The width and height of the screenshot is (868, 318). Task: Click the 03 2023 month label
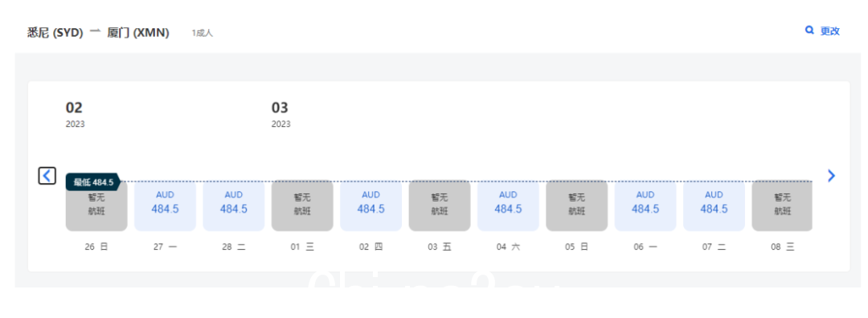(x=280, y=115)
